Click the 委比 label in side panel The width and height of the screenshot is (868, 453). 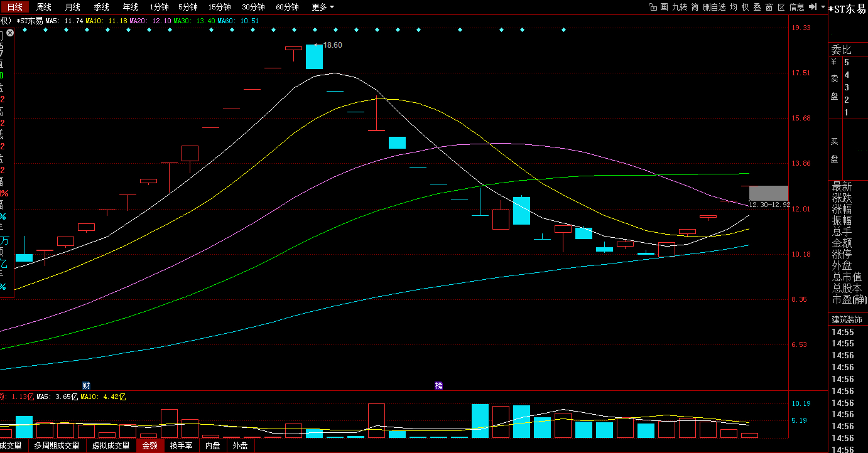click(x=842, y=50)
